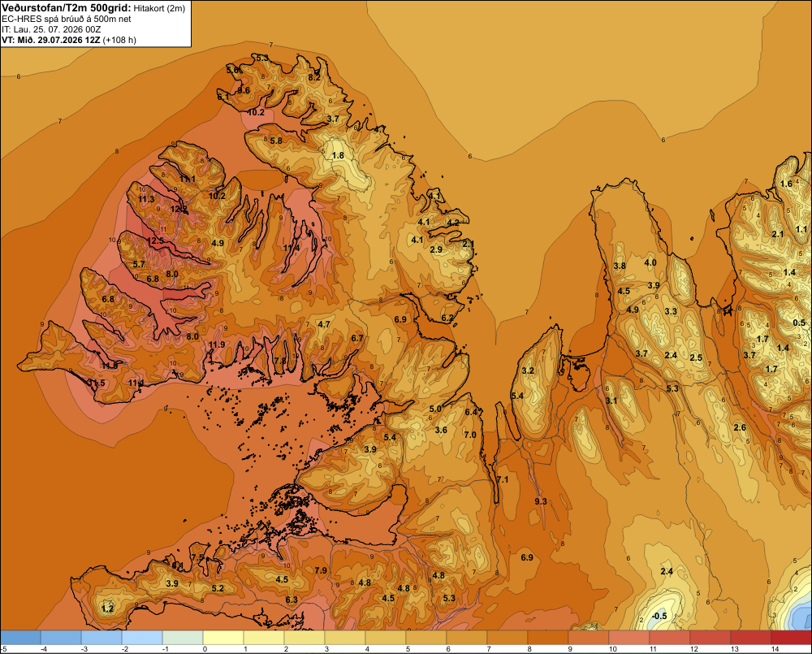Click the Veðurstofan/T2m 500grid title text
The height and width of the screenshot is (654, 812).
coord(66,7)
